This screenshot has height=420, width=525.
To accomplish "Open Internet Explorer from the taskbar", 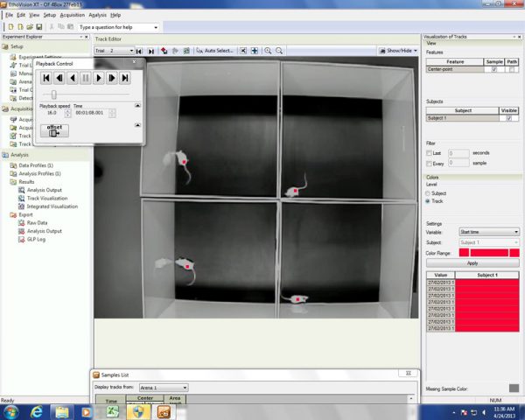I will coord(37,412).
